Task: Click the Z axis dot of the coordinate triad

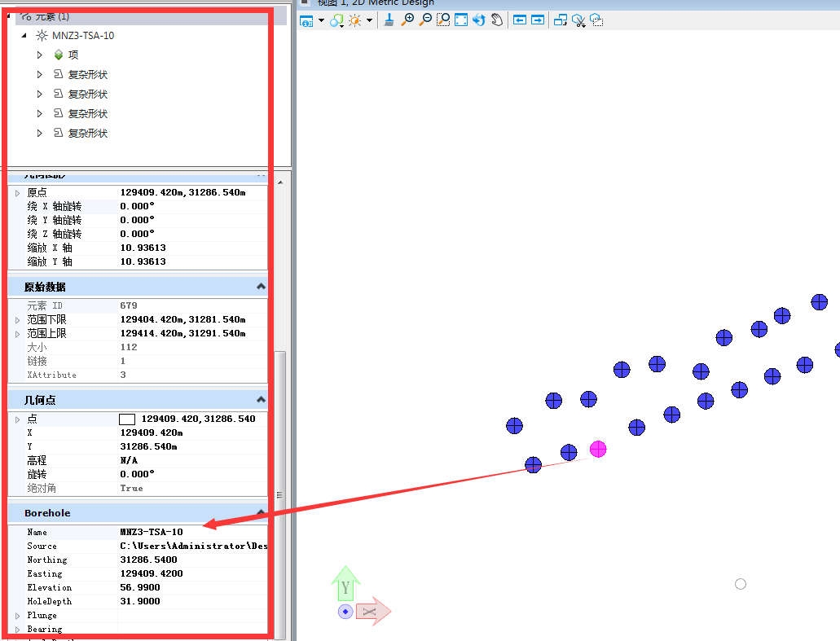Action: 345,612
